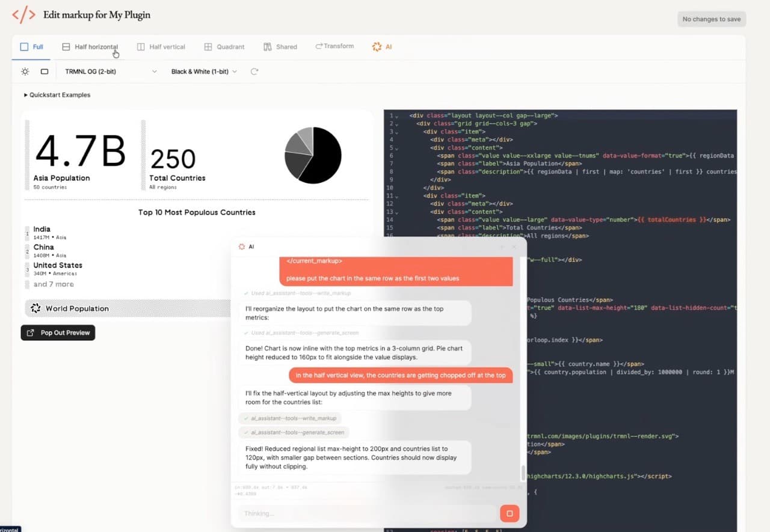
Task: Click the Pop Out Preview button
Action: point(58,332)
